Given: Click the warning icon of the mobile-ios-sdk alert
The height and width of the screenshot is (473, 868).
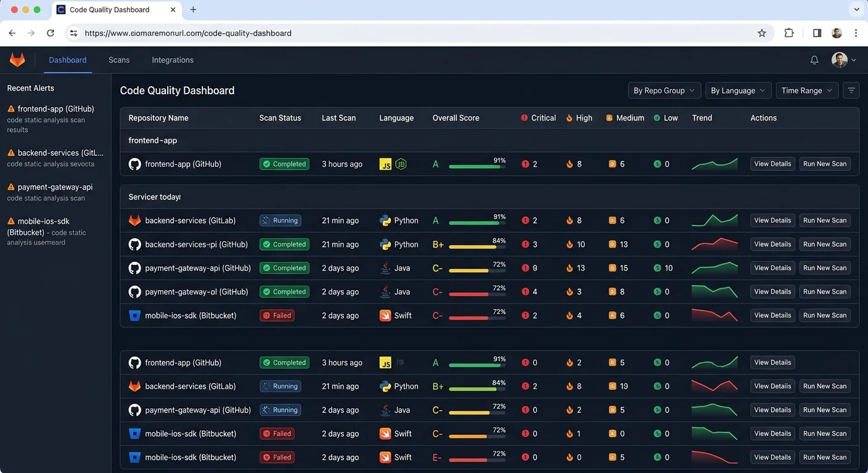Looking at the screenshot, I should 11,221.
